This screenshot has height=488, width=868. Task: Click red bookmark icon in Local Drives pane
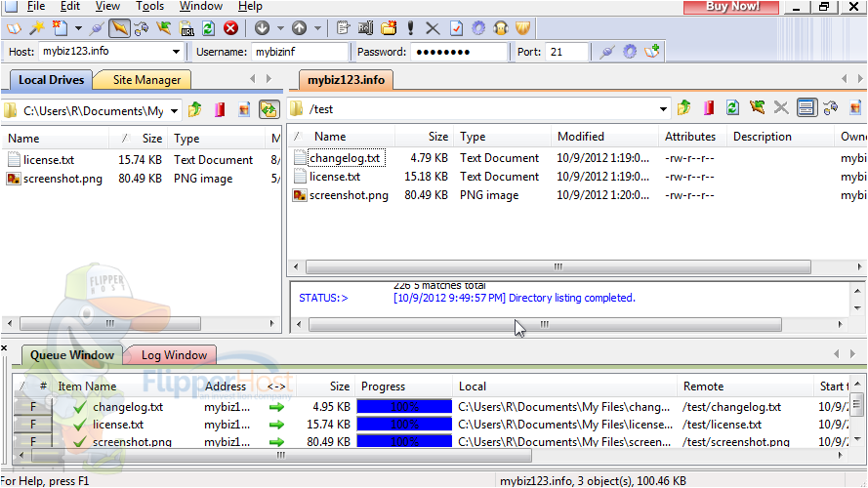220,109
